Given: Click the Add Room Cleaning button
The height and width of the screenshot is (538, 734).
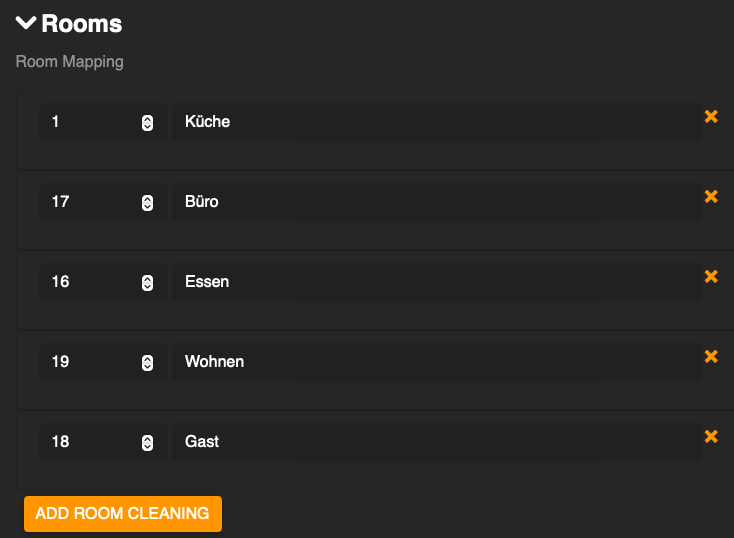Looking at the screenshot, I should pos(122,513).
